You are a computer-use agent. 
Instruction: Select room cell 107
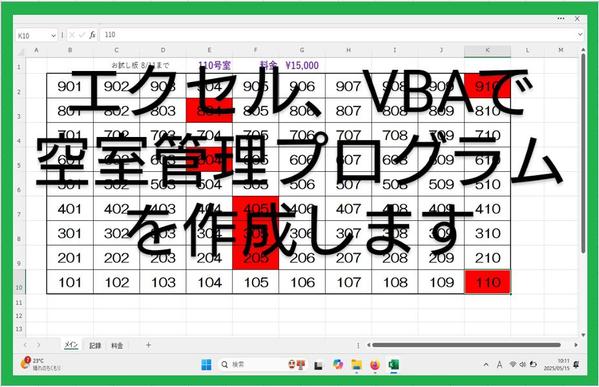click(x=348, y=282)
